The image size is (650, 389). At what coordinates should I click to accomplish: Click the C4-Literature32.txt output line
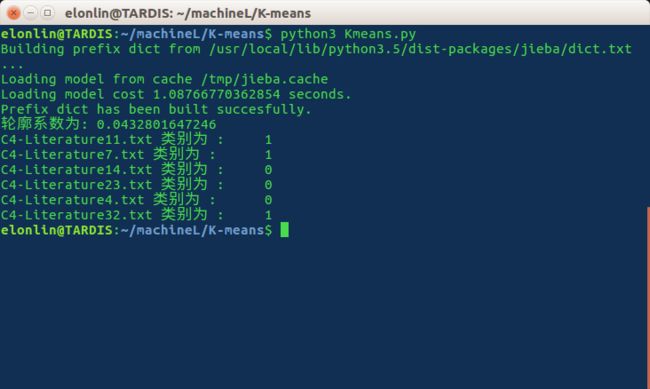tap(136, 214)
